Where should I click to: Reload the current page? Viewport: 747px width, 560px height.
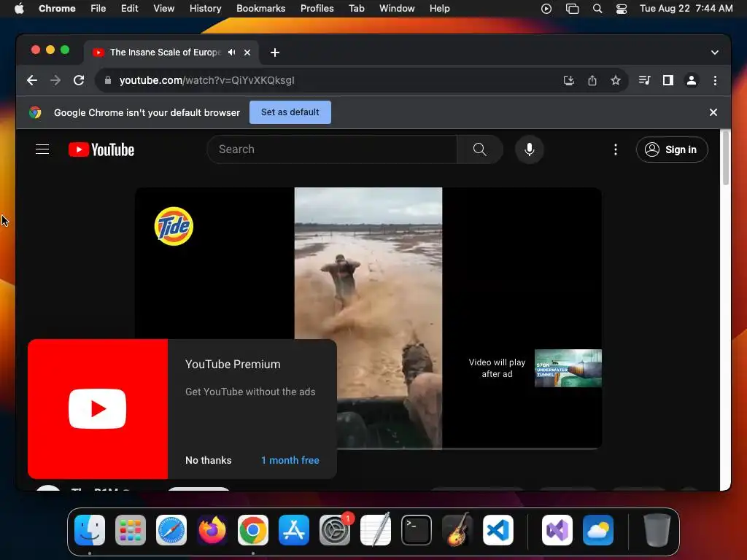click(79, 80)
